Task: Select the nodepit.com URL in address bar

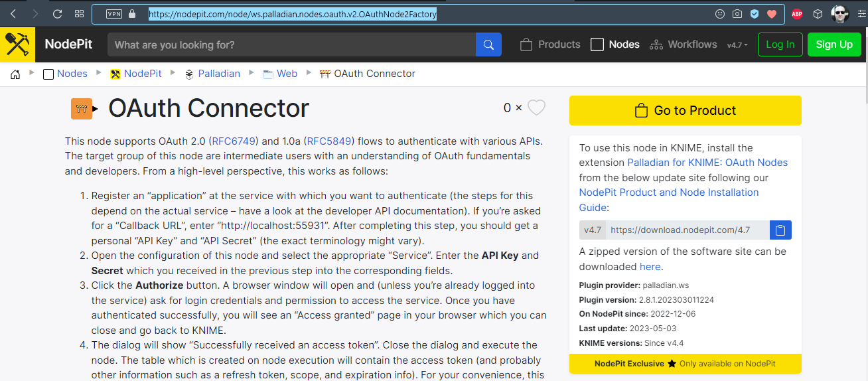Action: (292, 14)
